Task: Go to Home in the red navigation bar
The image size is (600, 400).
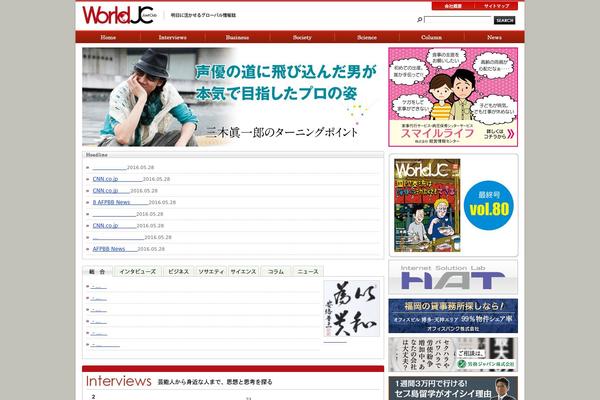Action: pos(108,37)
